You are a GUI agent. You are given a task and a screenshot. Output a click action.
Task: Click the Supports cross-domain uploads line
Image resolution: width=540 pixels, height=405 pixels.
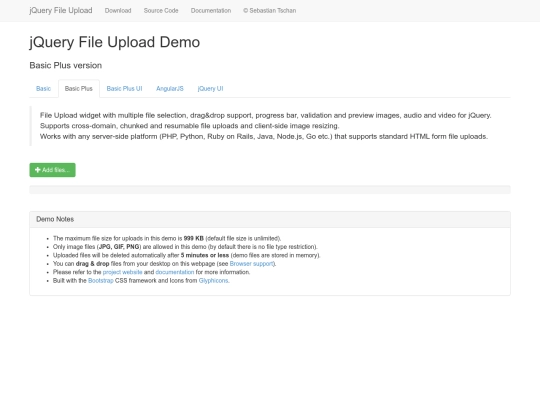point(190,126)
